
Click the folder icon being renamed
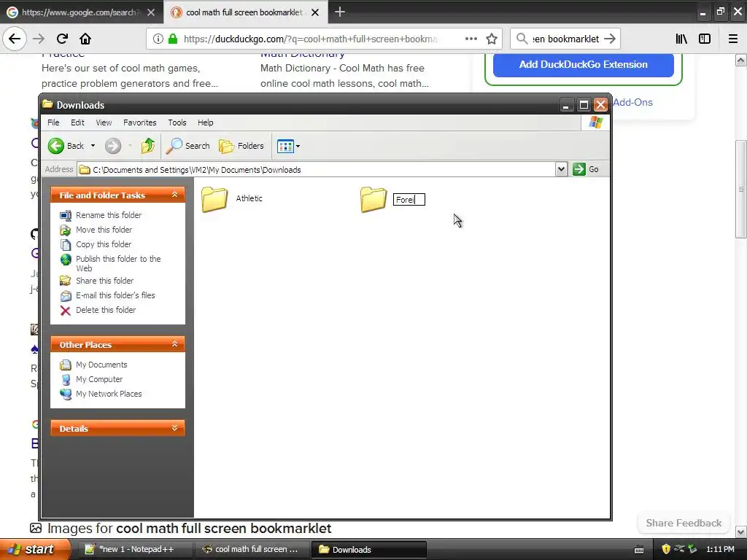(373, 199)
